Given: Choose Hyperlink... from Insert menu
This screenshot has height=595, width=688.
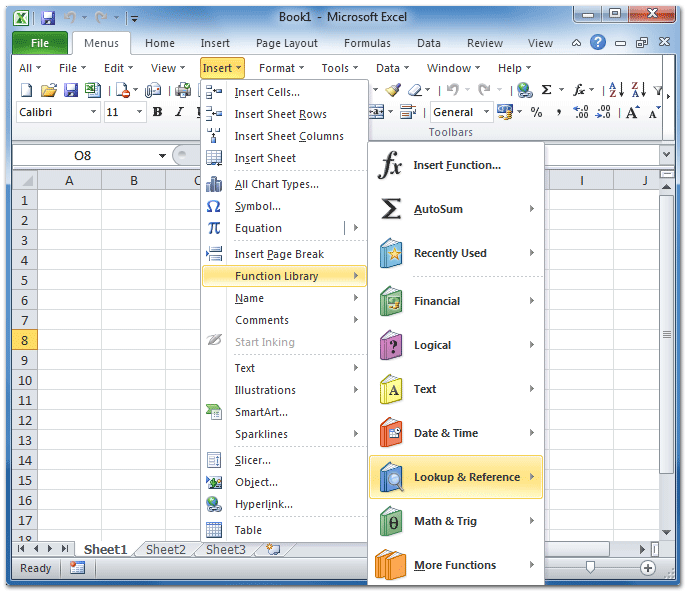Looking at the screenshot, I should (284, 504).
